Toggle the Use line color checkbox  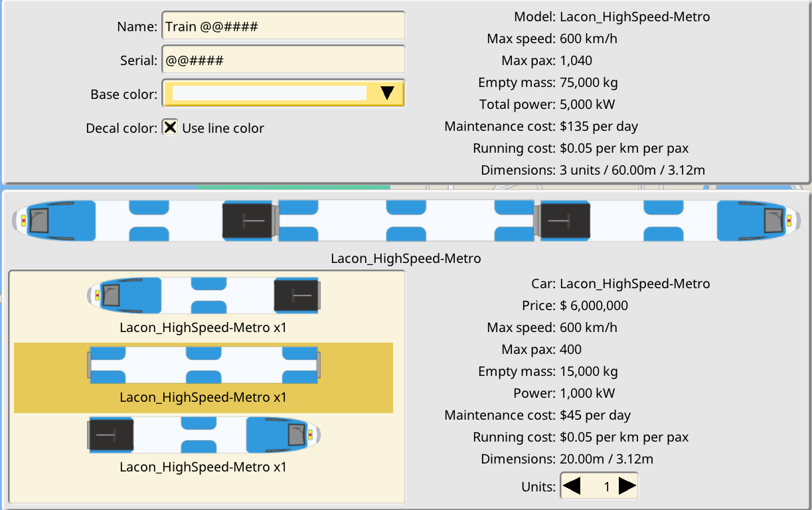point(171,127)
